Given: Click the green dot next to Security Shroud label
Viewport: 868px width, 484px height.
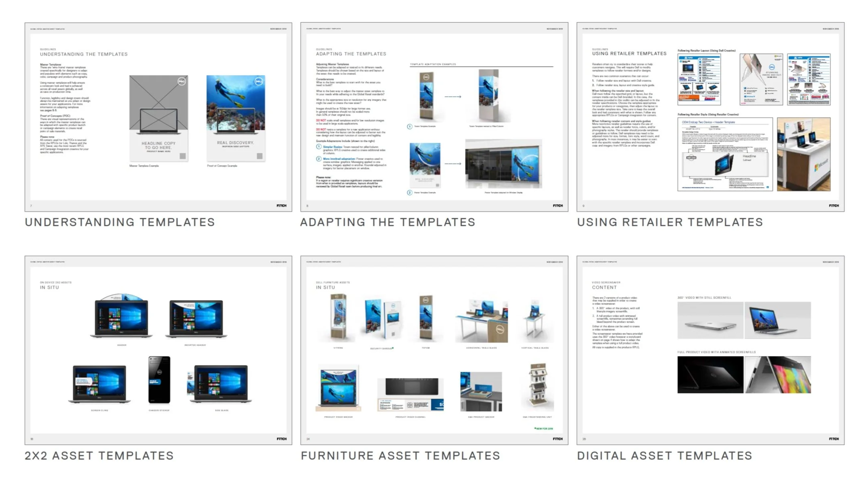Looking at the screenshot, I should click(x=393, y=349).
